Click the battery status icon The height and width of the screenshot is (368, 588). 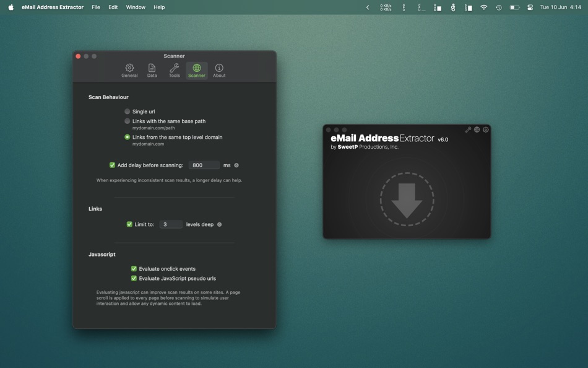tap(514, 7)
